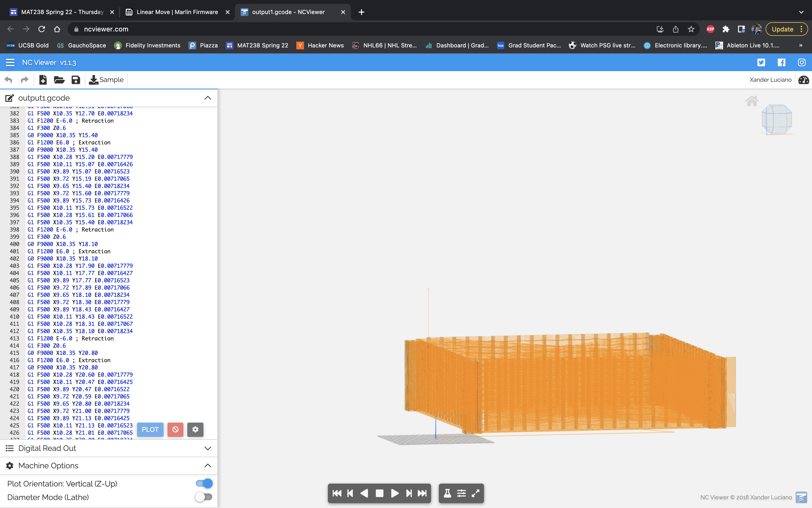This screenshot has width=812, height=508.
Task: Open the NC Viewer Twitter link
Action: 761,62
